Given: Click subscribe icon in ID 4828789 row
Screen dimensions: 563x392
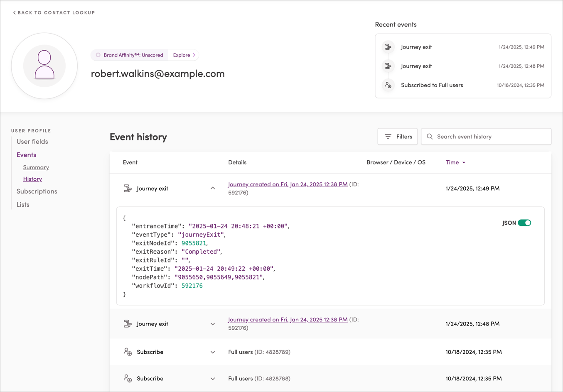Looking at the screenshot, I should 128,352.
